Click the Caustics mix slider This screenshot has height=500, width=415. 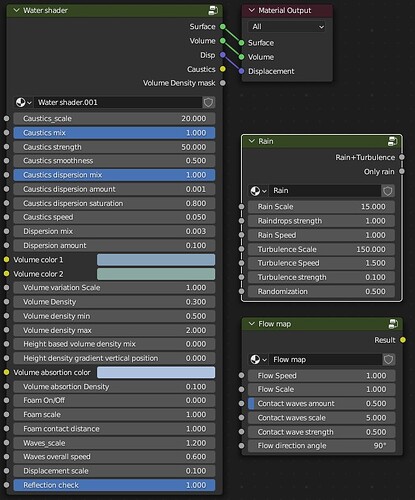pos(114,133)
